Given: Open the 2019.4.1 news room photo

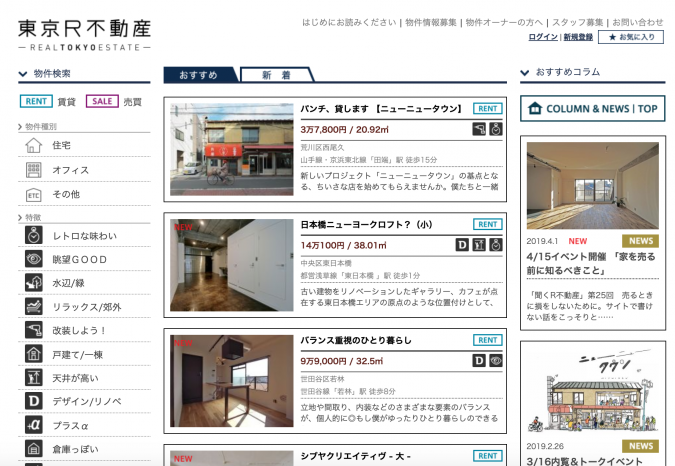Looking at the screenshot, I should pos(593,185).
